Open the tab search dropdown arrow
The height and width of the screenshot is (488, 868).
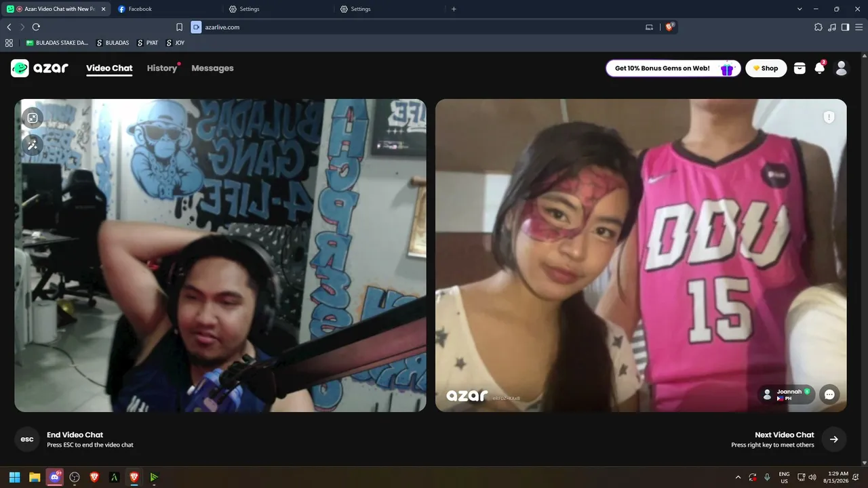click(x=800, y=9)
